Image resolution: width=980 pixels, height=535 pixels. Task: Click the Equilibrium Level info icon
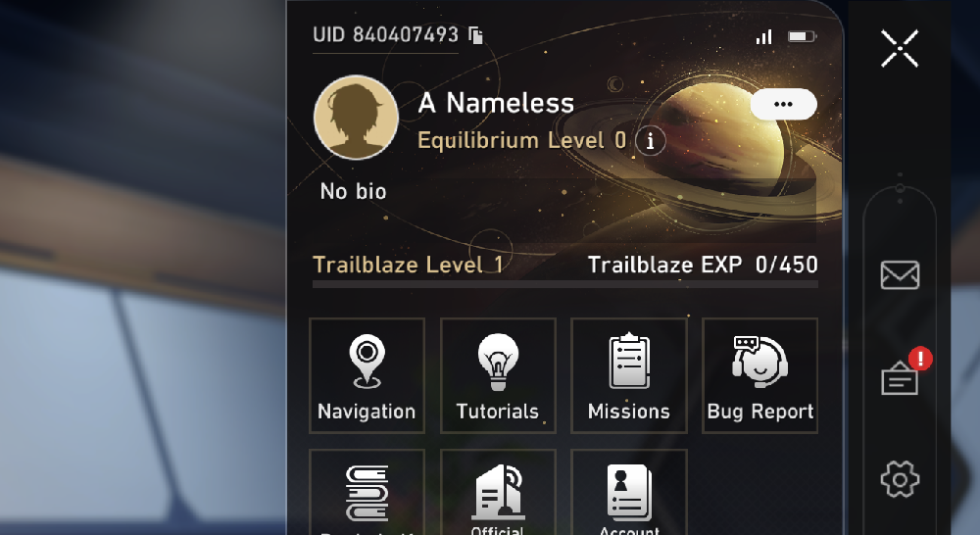click(650, 141)
